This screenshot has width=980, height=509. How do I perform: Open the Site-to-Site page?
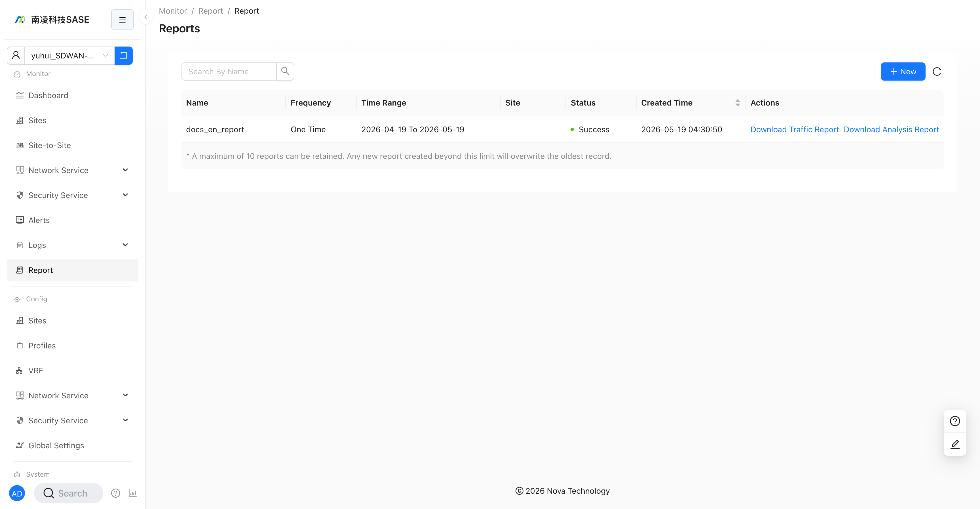(x=72, y=145)
